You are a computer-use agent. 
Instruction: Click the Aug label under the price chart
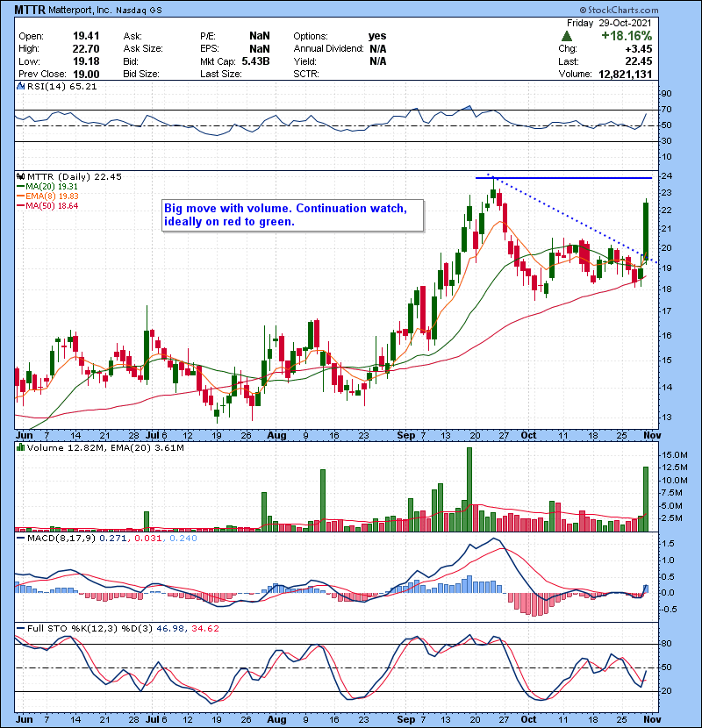[277, 436]
